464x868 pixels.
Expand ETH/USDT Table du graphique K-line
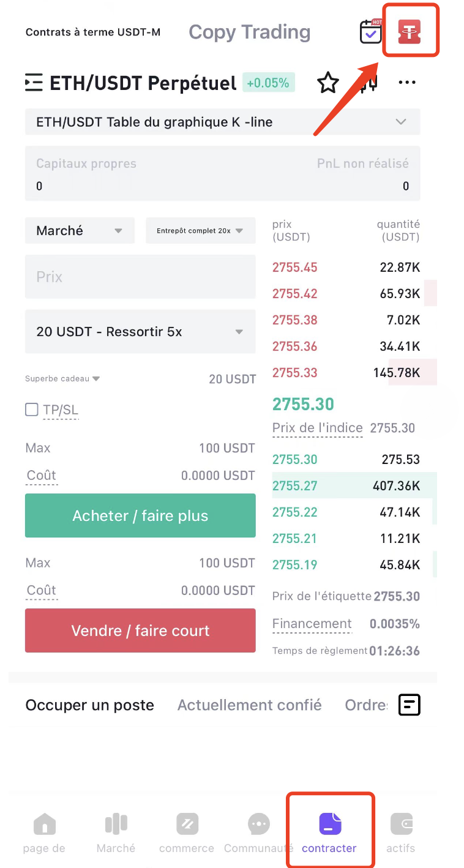coord(223,122)
